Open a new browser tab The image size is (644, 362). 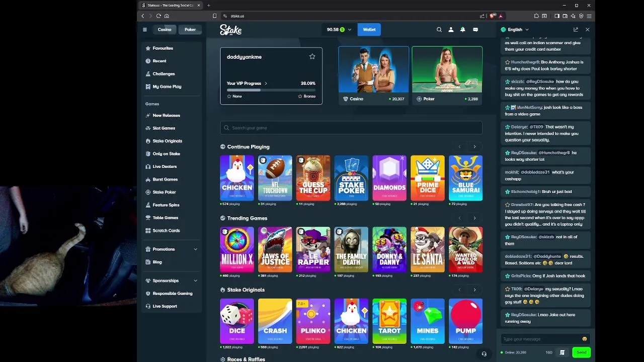coord(208,6)
